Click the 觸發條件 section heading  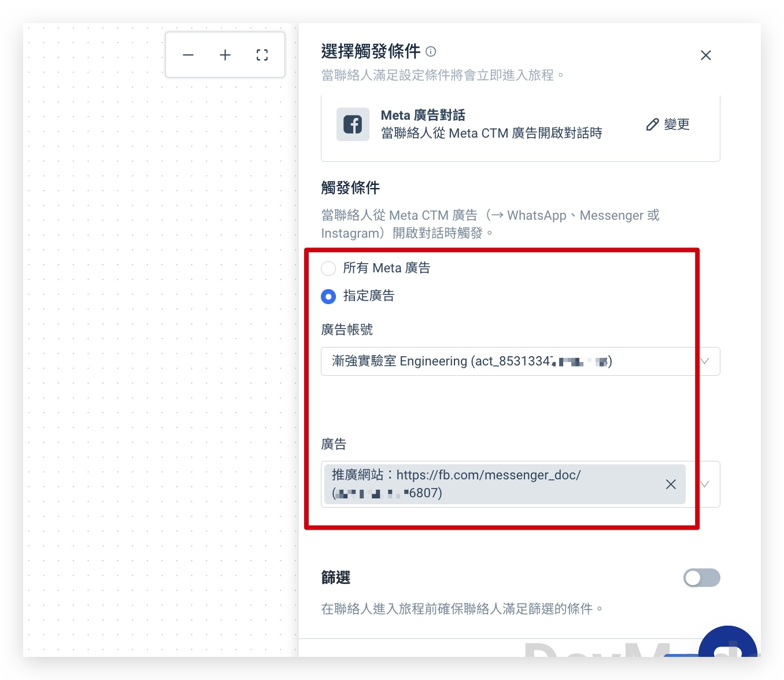pos(350,188)
